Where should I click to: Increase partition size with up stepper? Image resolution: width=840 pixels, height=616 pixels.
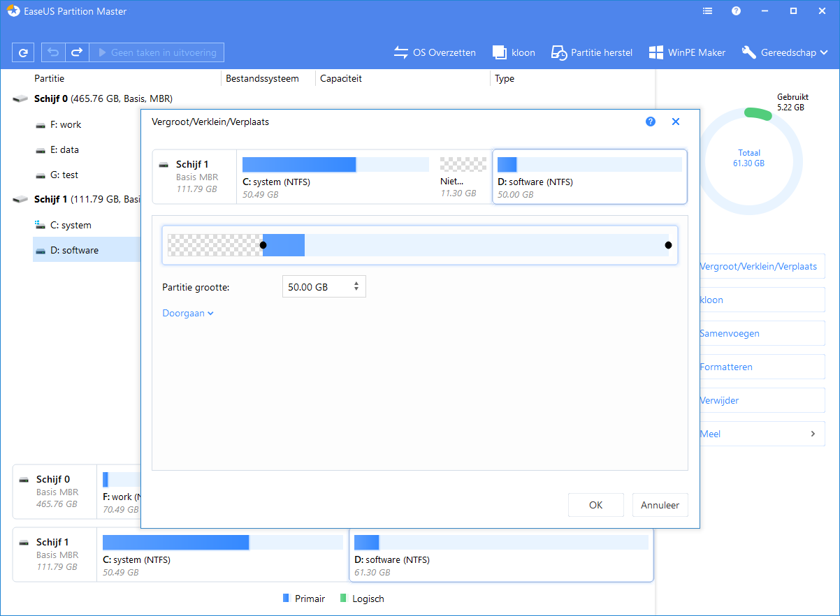[356, 283]
